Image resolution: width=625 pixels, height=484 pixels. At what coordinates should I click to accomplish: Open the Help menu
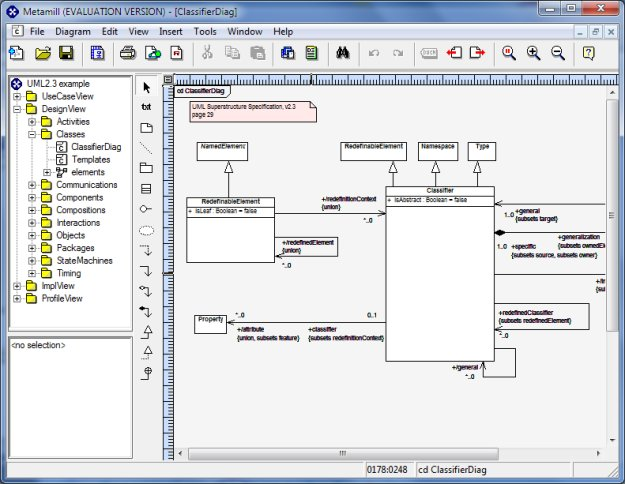coord(283,31)
